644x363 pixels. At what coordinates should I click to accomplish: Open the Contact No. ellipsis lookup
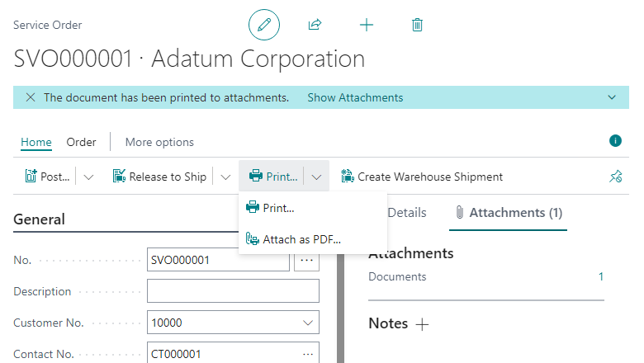point(308,354)
